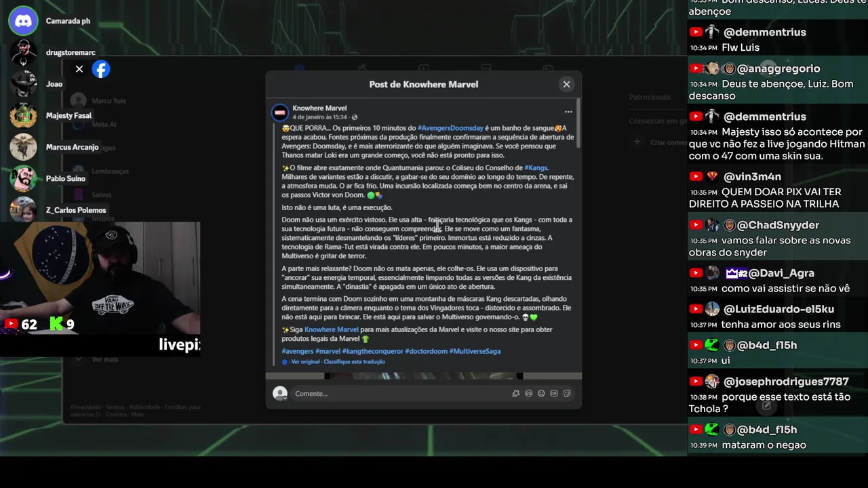Select Pablo Suíno's avatar
This screenshot has height=488, width=868.
23,178
